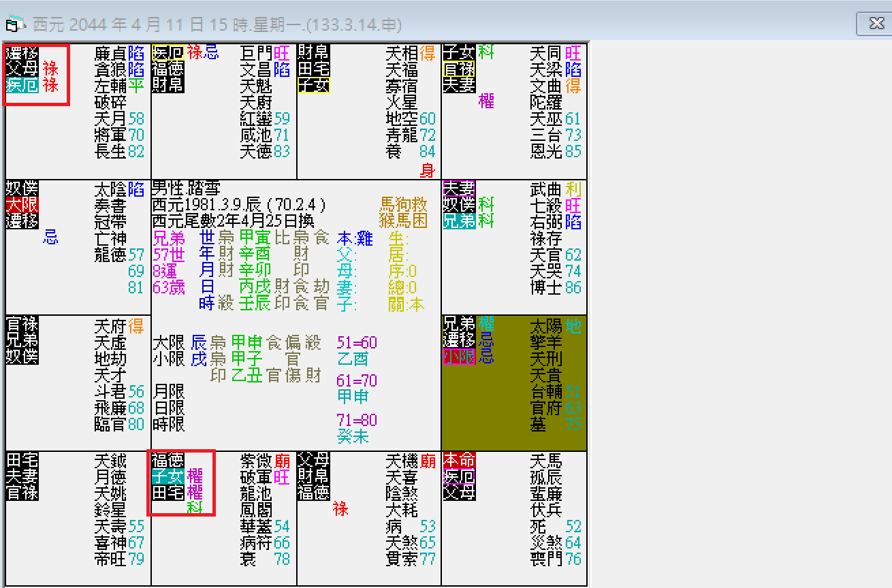Image resolution: width=892 pixels, height=588 pixels.
Task: Toggle the red-outlined 福德子女田宅 selection box
Action: 181,485
